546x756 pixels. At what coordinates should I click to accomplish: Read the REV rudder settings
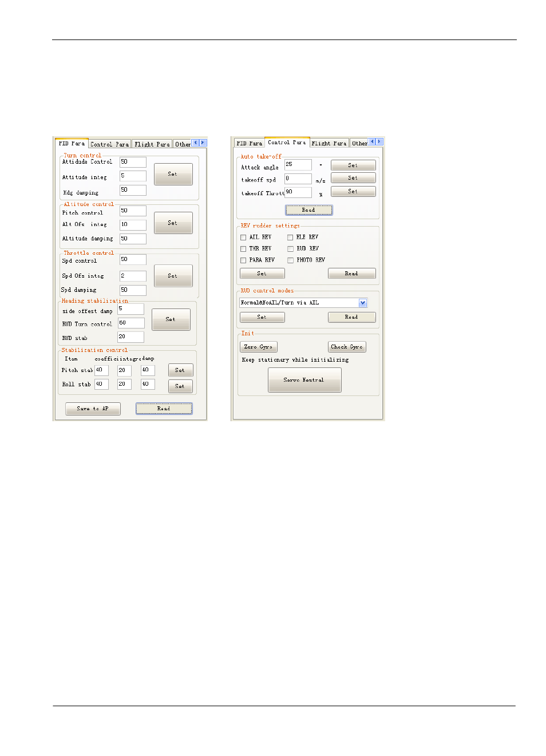coord(351,274)
